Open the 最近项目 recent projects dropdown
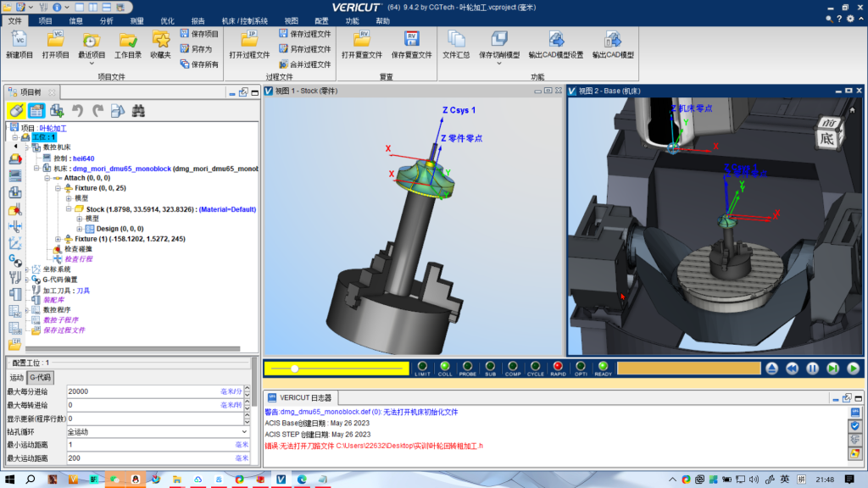 (x=92, y=64)
